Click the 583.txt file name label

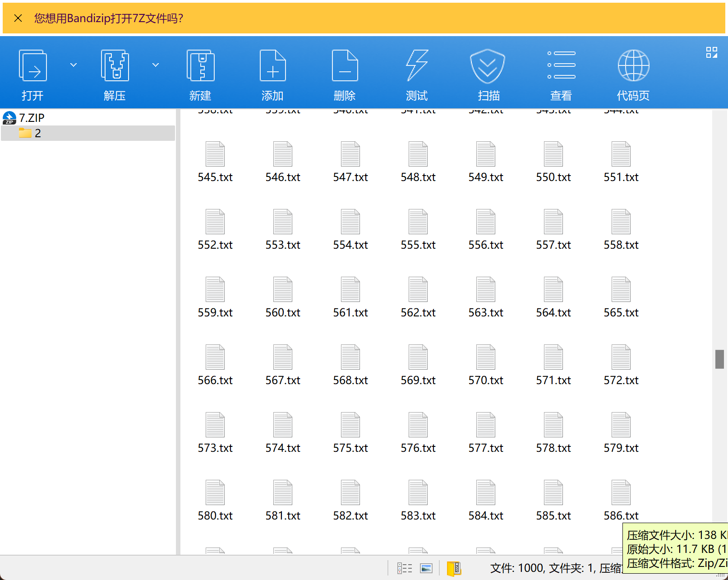tap(418, 515)
